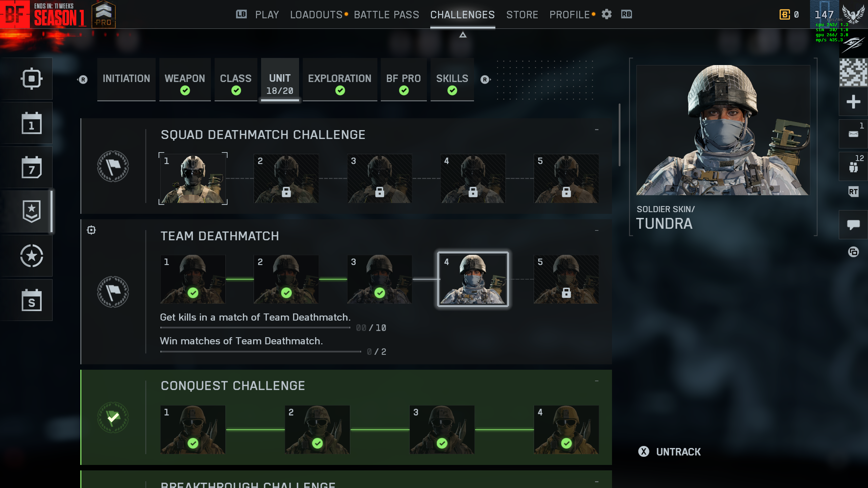Screen dimensions: 868x488
Task: Select the Weapon challenges tab
Action: click(x=185, y=80)
